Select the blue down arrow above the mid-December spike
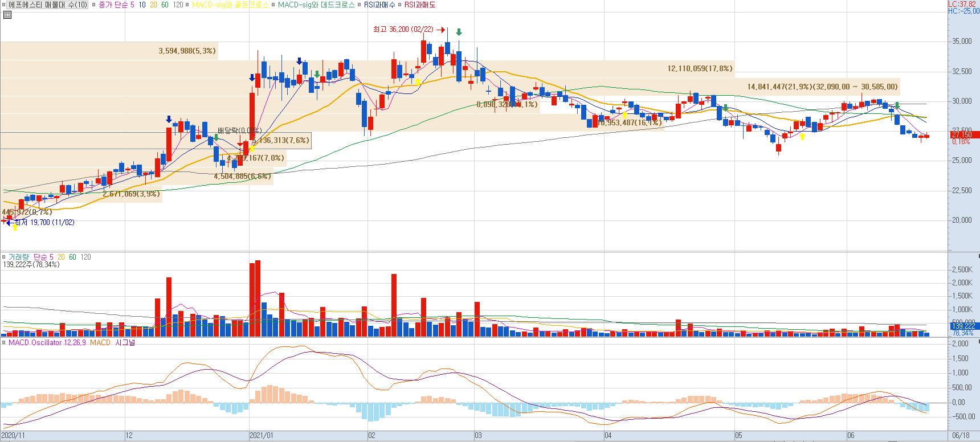Screen dimensions: 980x442 [169, 119]
